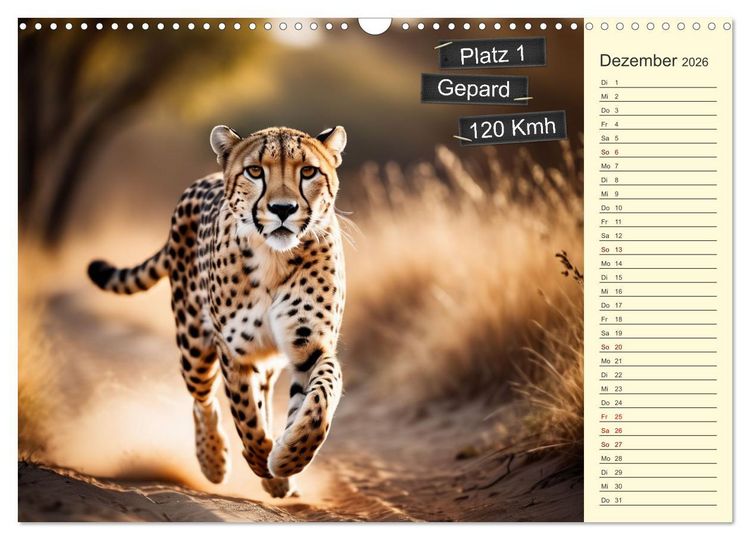Click the Platz 1 label
This screenshot has width=750, height=540.
click(x=492, y=53)
